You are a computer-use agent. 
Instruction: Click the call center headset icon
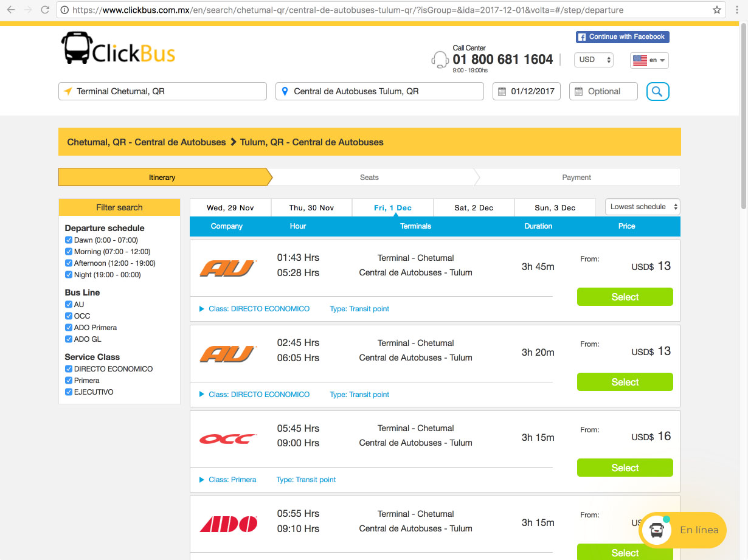point(440,60)
